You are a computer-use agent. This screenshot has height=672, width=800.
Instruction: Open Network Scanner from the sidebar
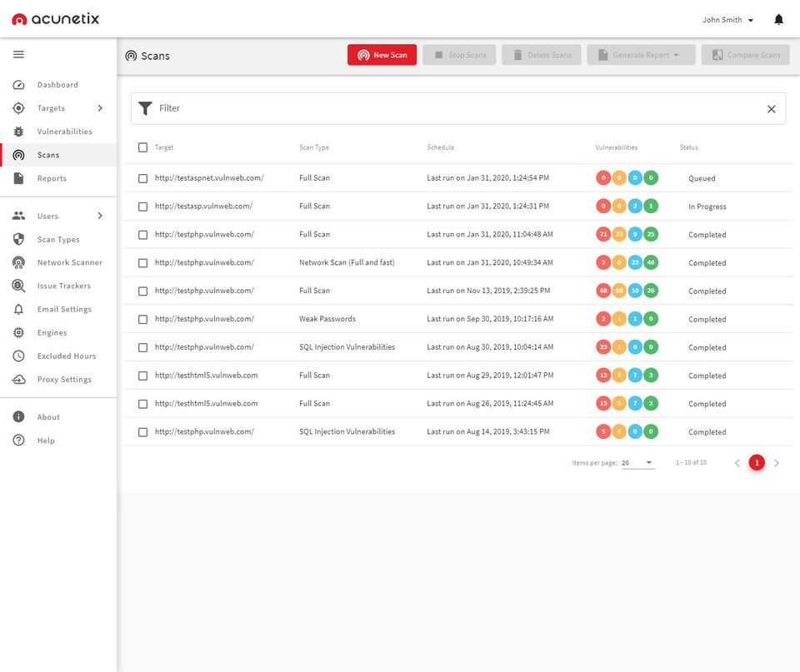coord(69,262)
